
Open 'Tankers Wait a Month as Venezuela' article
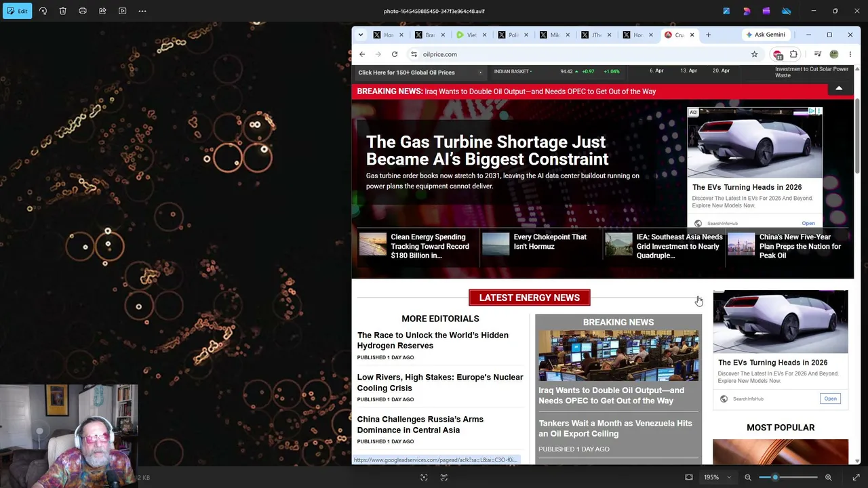pyautogui.click(x=615, y=428)
